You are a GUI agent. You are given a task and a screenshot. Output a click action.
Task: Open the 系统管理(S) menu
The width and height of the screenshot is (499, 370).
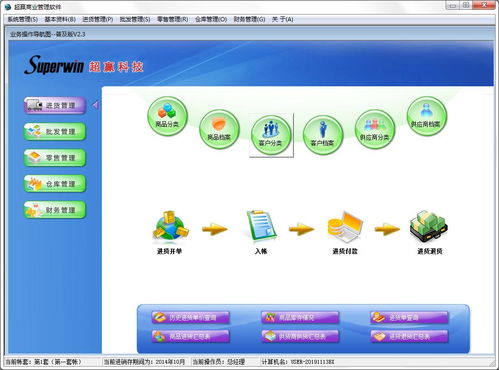coord(23,19)
